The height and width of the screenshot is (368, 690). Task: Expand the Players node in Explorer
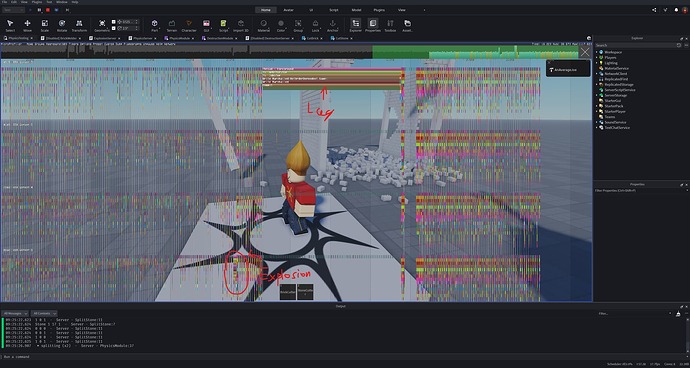(597, 58)
